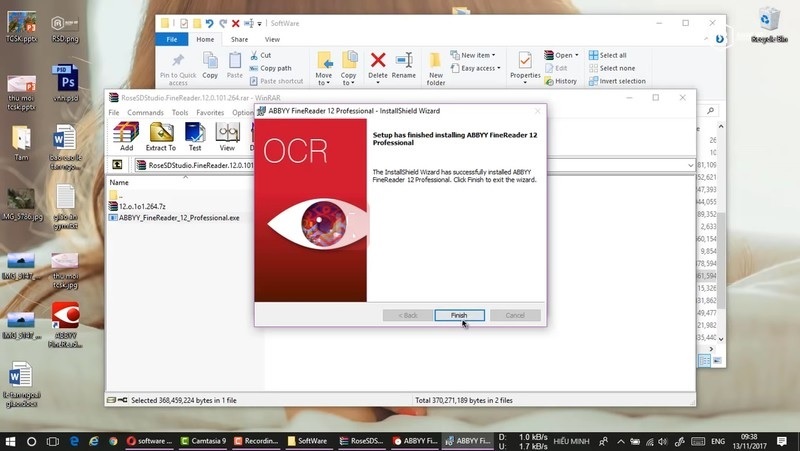Click the red Delete icon in Explorer ribbon

pos(378,65)
